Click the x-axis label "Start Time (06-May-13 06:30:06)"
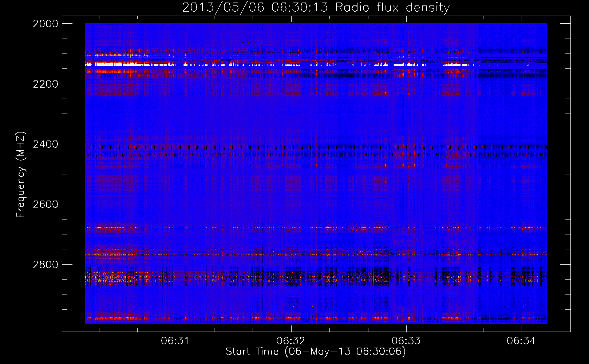589x364 pixels. (x=316, y=352)
